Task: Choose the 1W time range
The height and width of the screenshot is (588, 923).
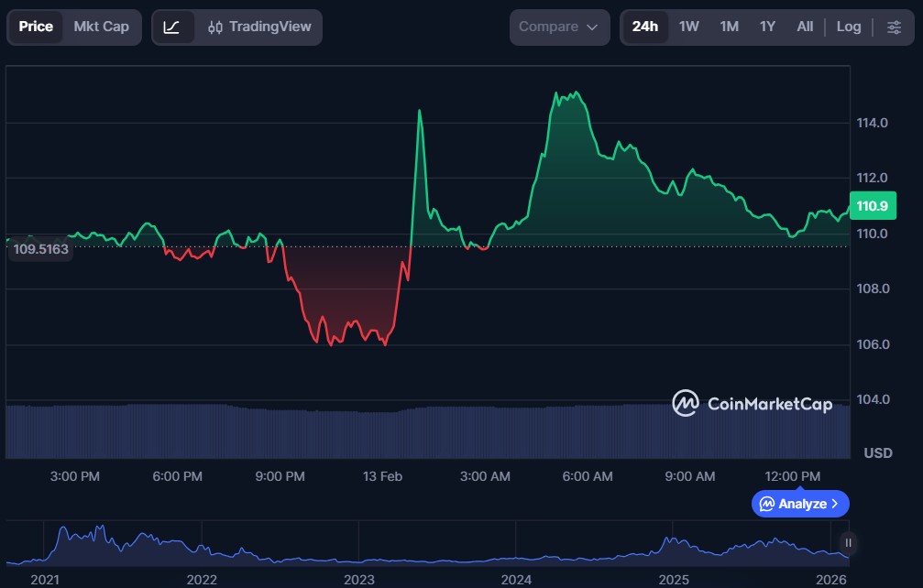Action: tap(688, 27)
